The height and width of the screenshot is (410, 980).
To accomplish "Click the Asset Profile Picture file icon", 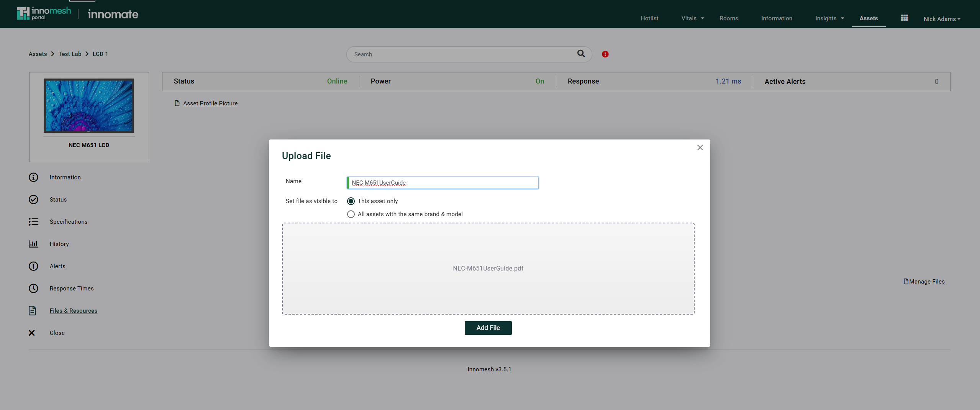I will click(x=177, y=103).
